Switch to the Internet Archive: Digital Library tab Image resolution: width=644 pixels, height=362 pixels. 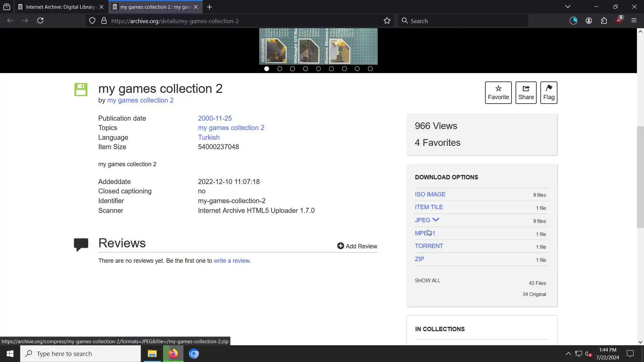pos(60,7)
